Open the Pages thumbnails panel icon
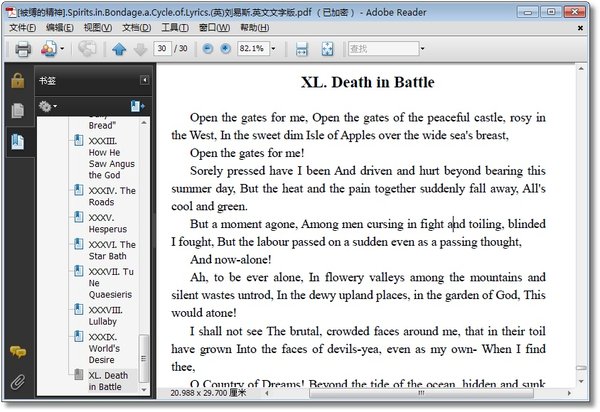Image resolution: width=600 pixels, height=412 pixels. [x=18, y=111]
